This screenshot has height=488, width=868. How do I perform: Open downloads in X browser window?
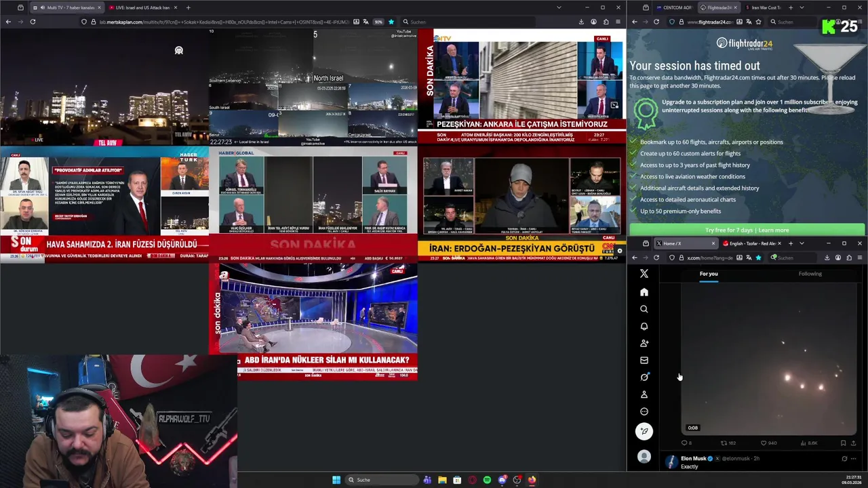827,258
